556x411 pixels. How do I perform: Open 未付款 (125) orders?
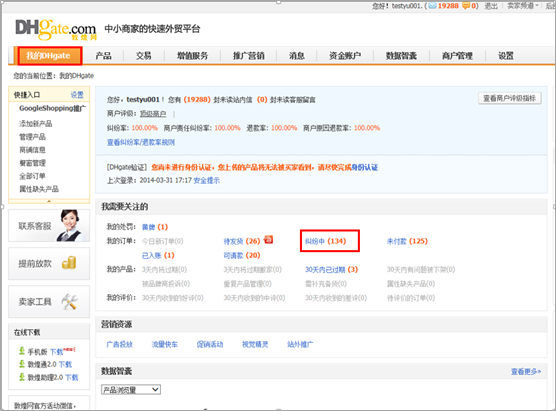407,241
